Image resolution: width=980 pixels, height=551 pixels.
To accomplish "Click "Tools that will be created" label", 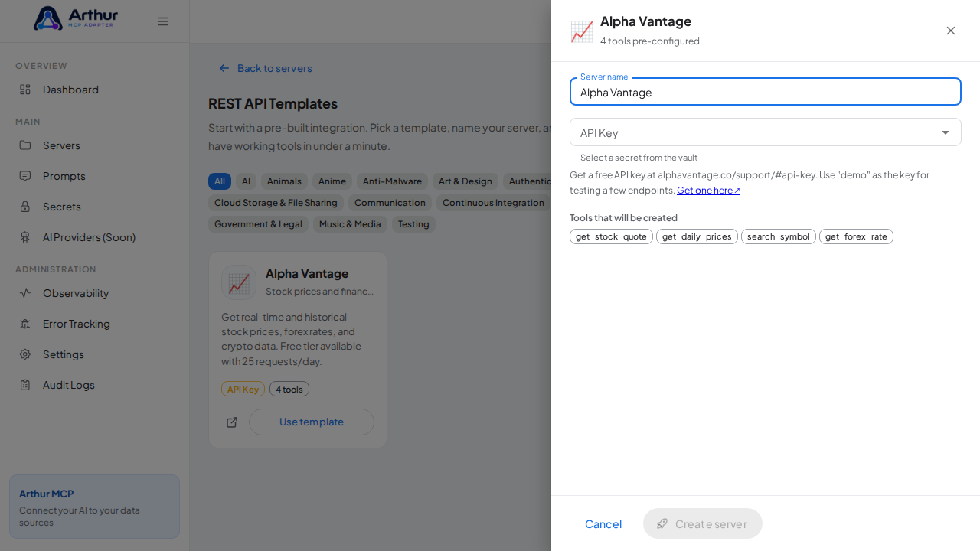I will click(623, 218).
